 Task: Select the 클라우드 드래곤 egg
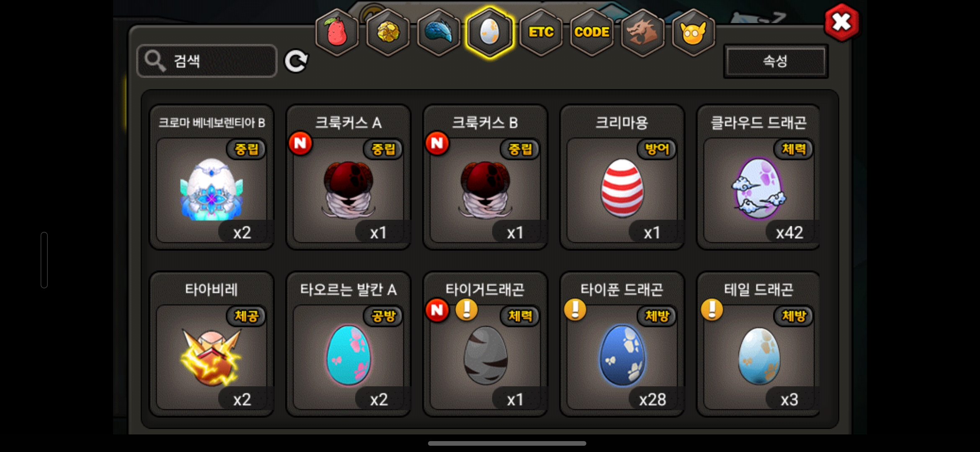(x=758, y=177)
